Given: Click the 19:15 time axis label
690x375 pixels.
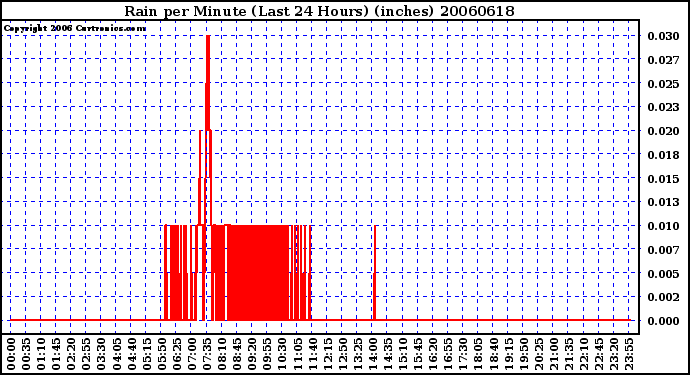Looking at the screenshot, I should [508, 354].
